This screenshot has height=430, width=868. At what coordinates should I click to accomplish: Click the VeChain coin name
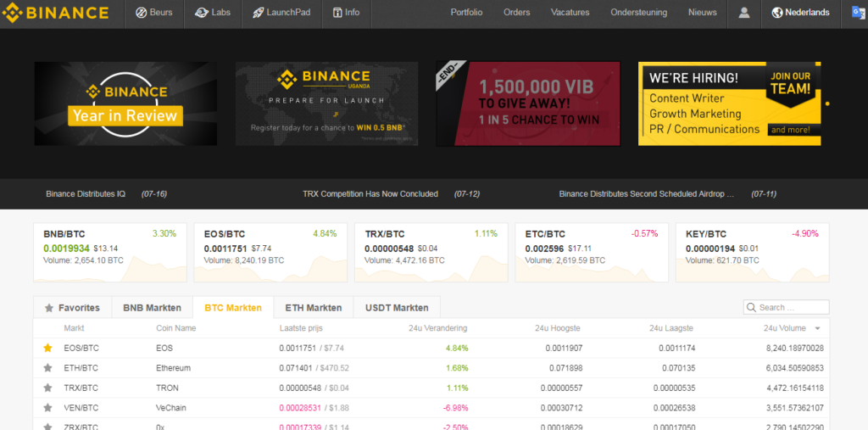(x=171, y=408)
